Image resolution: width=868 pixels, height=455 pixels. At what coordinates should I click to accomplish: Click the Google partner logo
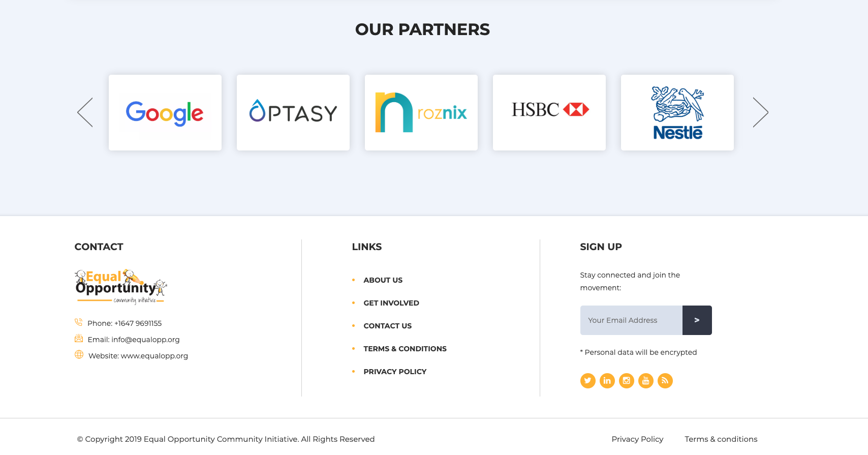pyautogui.click(x=165, y=112)
